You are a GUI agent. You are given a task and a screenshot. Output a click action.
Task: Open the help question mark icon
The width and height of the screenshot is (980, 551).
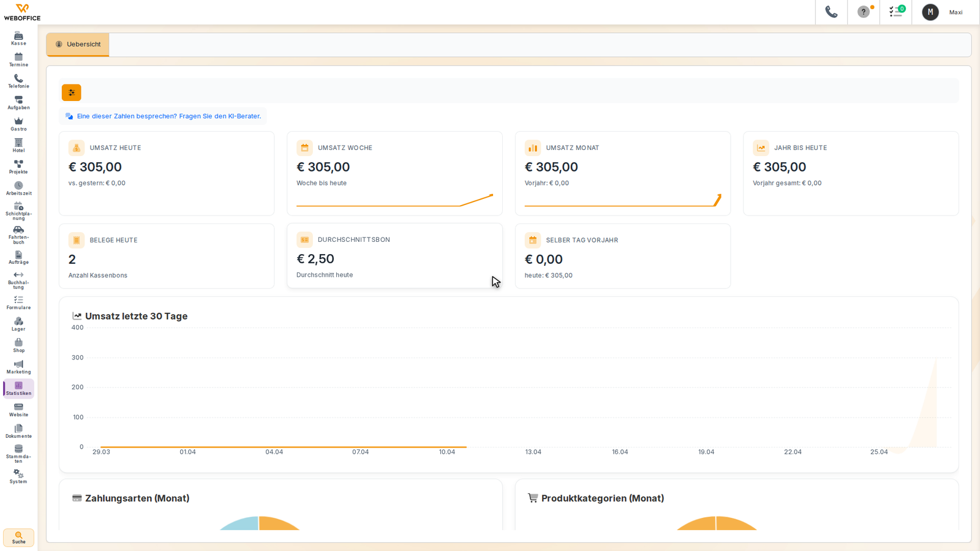pos(864,12)
